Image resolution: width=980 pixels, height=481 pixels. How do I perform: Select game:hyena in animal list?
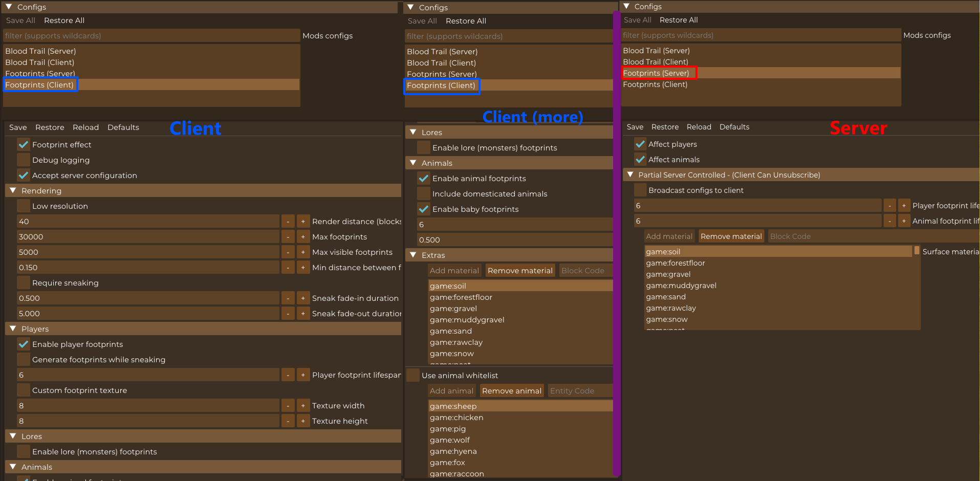click(x=520, y=451)
